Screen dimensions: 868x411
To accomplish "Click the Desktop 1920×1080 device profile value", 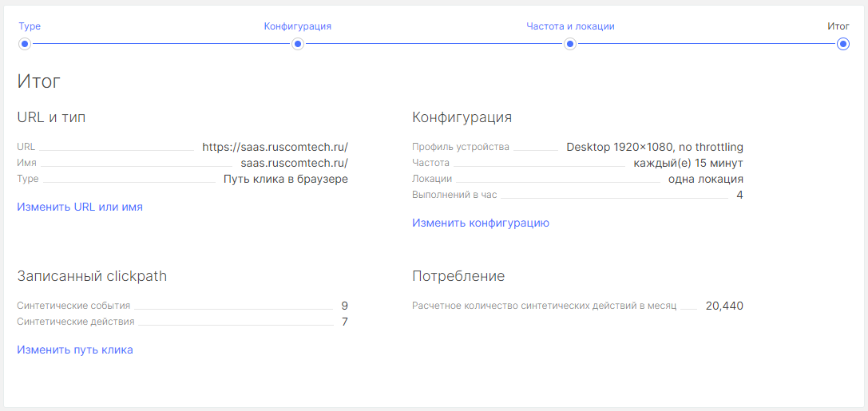I will (x=654, y=147).
